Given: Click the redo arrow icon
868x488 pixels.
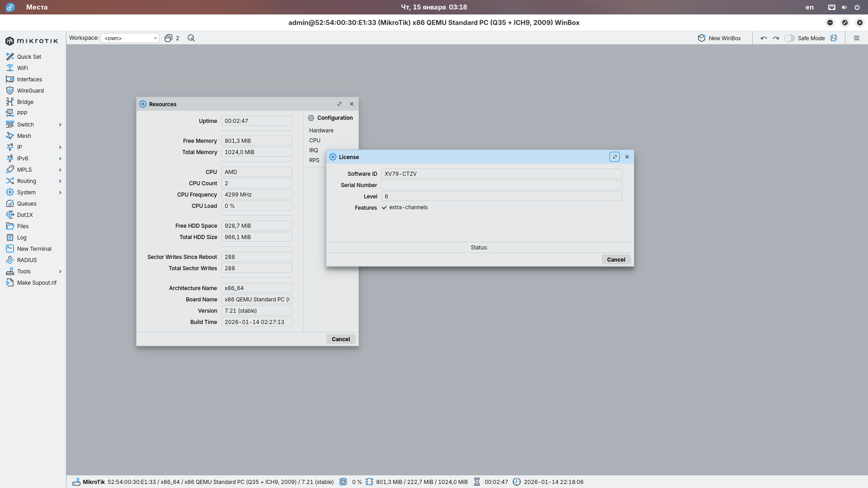Looking at the screenshot, I should click(x=776, y=38).
